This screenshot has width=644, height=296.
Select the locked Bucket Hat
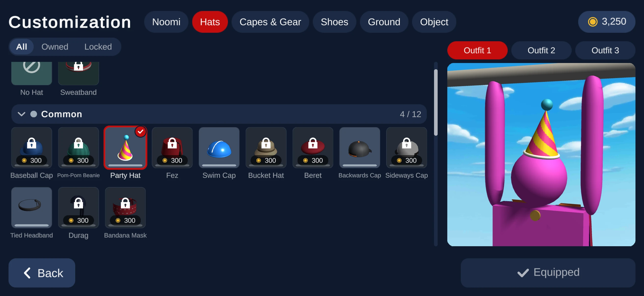pyautogui.click(x=266, y=148)
